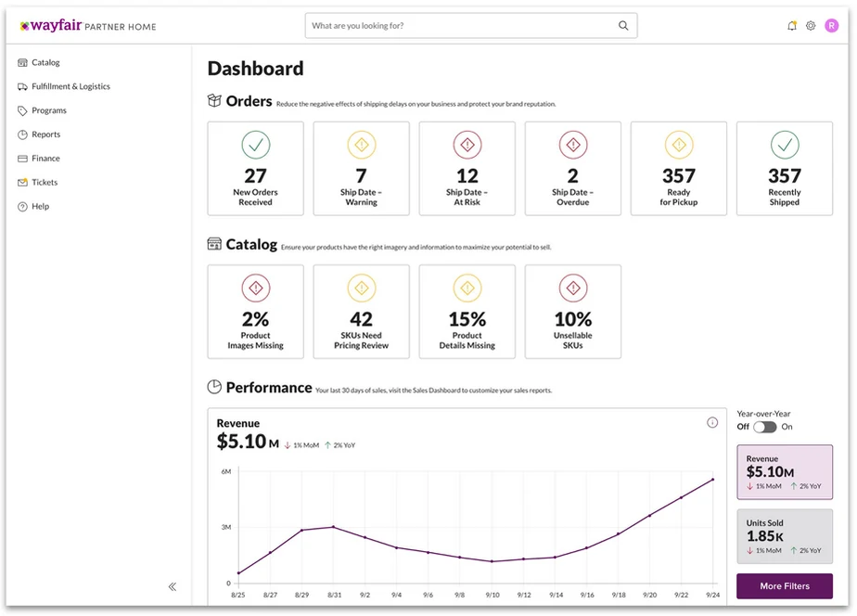The image size is (857, 616).
Task: Open the 2 Ship Date Overdue value
Action: [x=573, y=176]
